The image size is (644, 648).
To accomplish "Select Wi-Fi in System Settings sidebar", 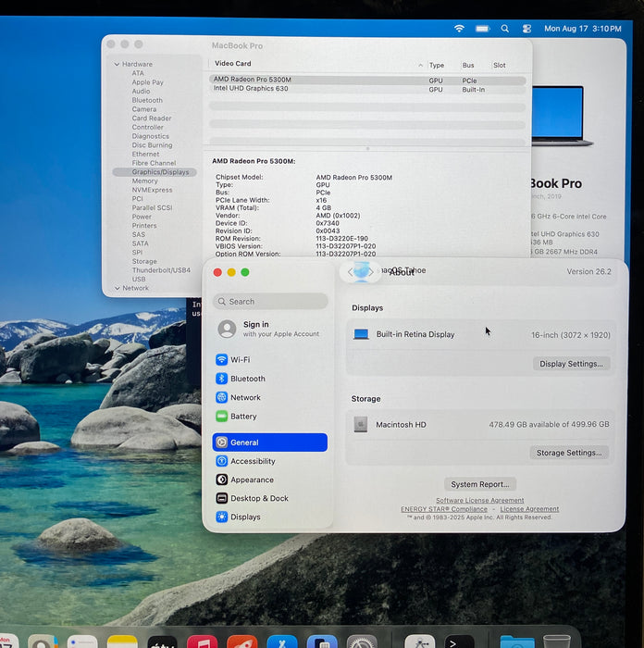I will (270, 359).
